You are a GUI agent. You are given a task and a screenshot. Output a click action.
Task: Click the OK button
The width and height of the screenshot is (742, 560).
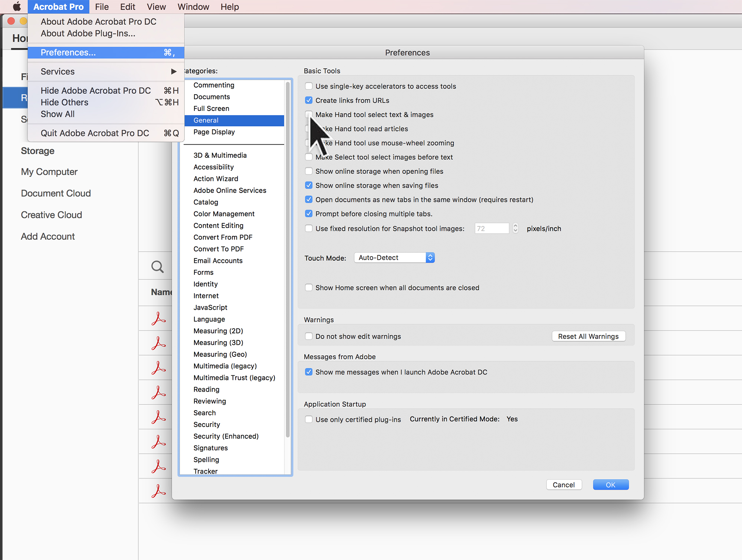pyautogui.click(x=610, y=485)
